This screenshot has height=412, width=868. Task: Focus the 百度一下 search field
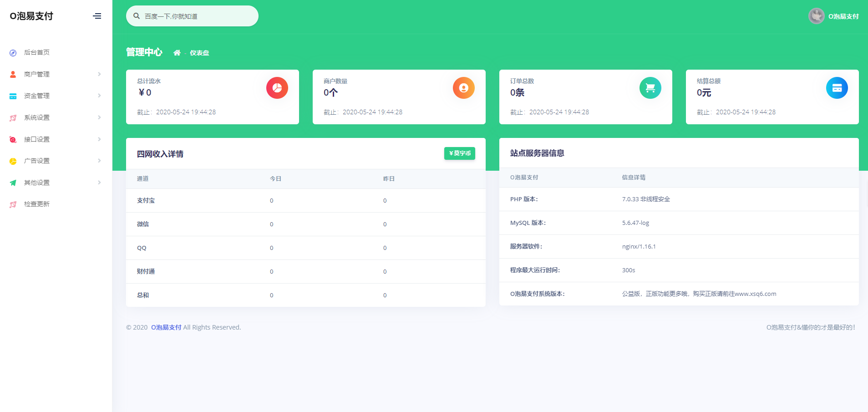192,16
